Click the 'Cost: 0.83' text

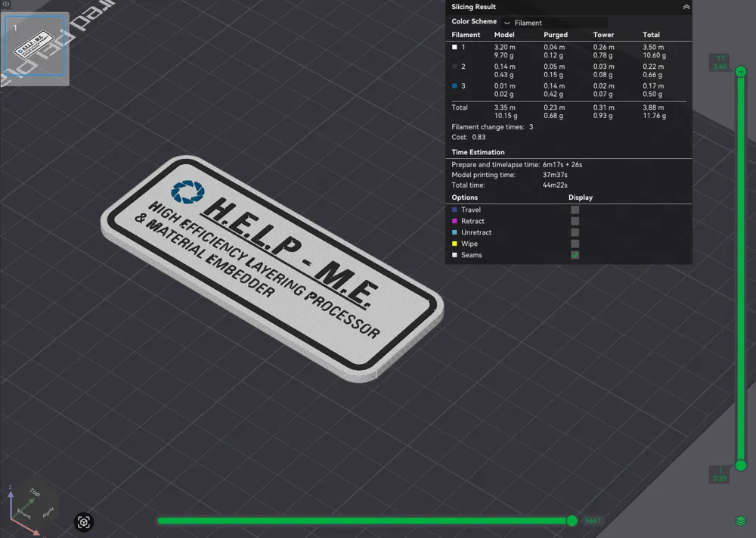468,137
